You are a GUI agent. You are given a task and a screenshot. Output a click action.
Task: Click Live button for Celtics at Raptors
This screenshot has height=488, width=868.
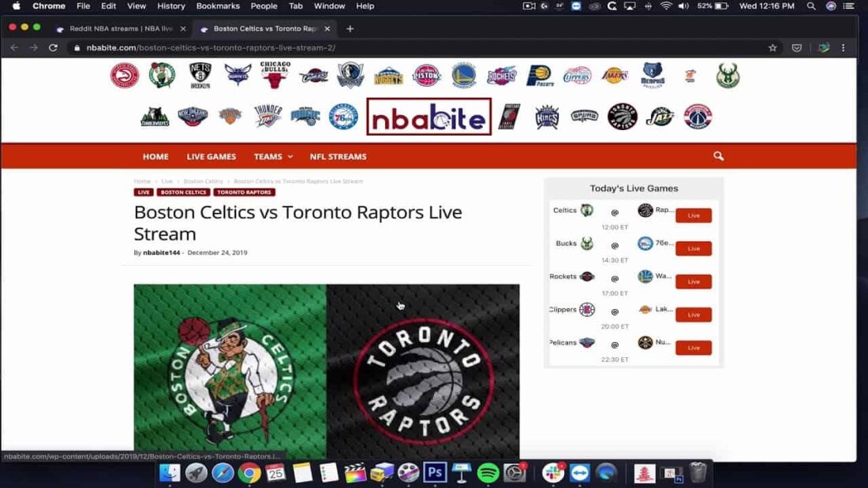coord(694,215)
